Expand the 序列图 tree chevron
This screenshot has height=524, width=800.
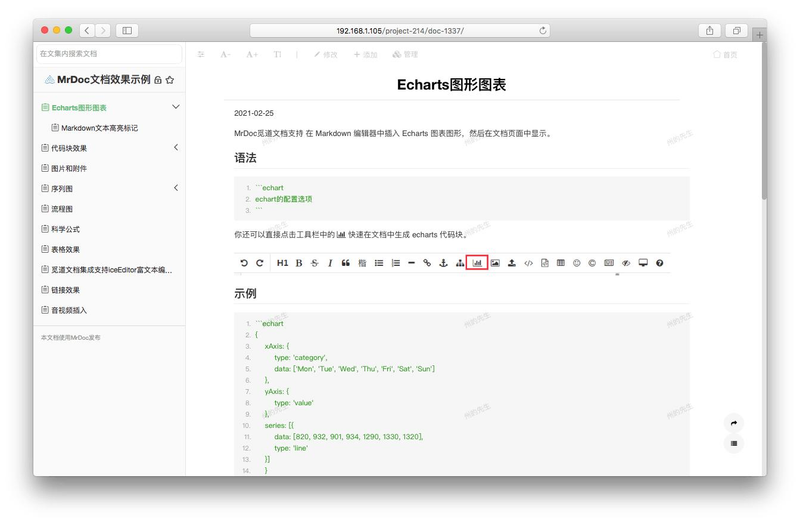point(176,188)
